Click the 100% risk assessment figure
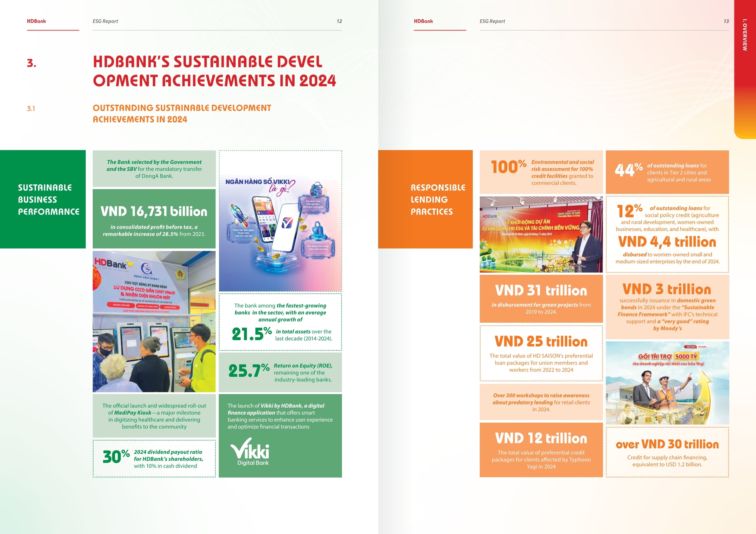Viewport: 756px width, 534px height. tap(508, 167)
